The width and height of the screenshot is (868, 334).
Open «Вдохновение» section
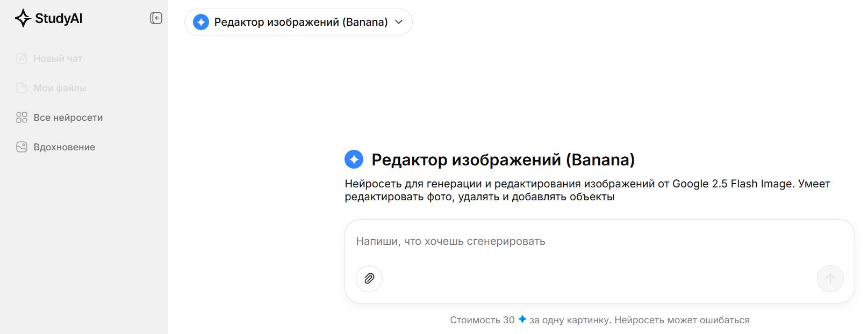coord(64,147)
